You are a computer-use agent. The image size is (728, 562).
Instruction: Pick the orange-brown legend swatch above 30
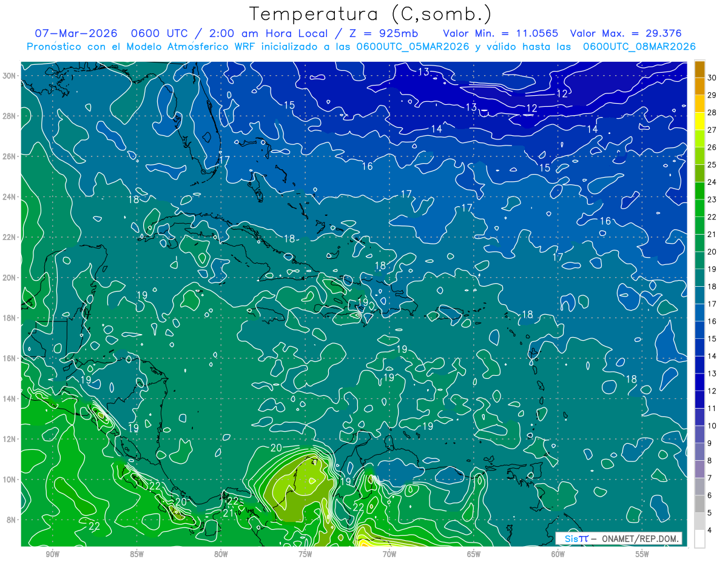tap(699, 69)
